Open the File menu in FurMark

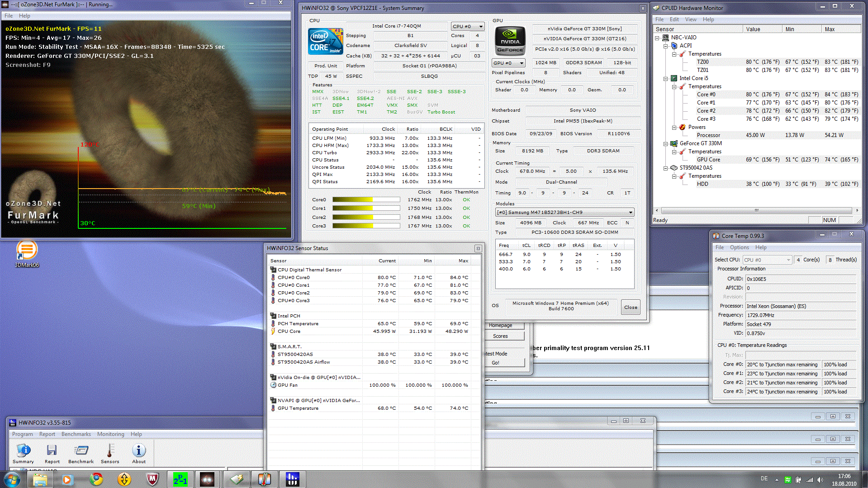coord(9,16)
